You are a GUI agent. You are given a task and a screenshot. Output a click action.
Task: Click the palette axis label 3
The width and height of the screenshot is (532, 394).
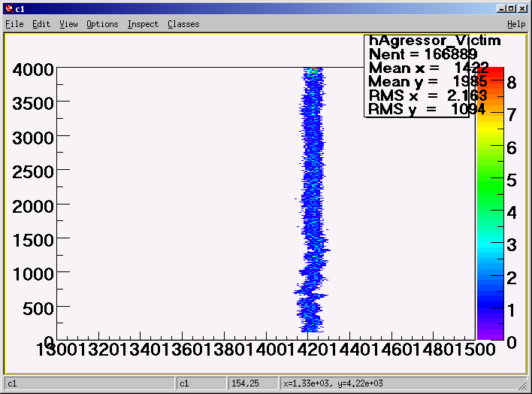[x=512, y=245]
